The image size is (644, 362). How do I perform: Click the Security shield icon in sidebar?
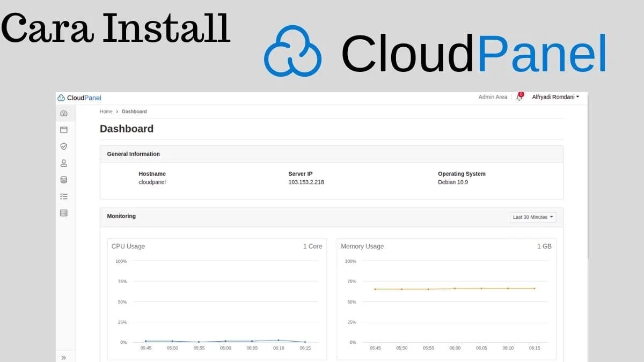64,146
